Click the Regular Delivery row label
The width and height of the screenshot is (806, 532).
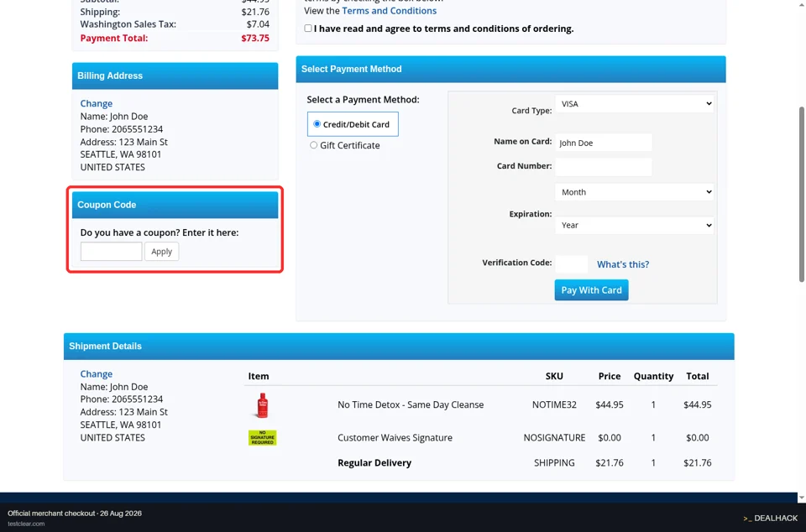(x=374, y=462)
